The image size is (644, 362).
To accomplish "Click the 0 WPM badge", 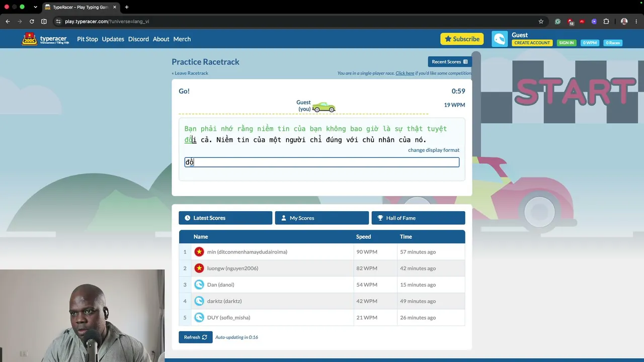I will click(x=590, y=43).
